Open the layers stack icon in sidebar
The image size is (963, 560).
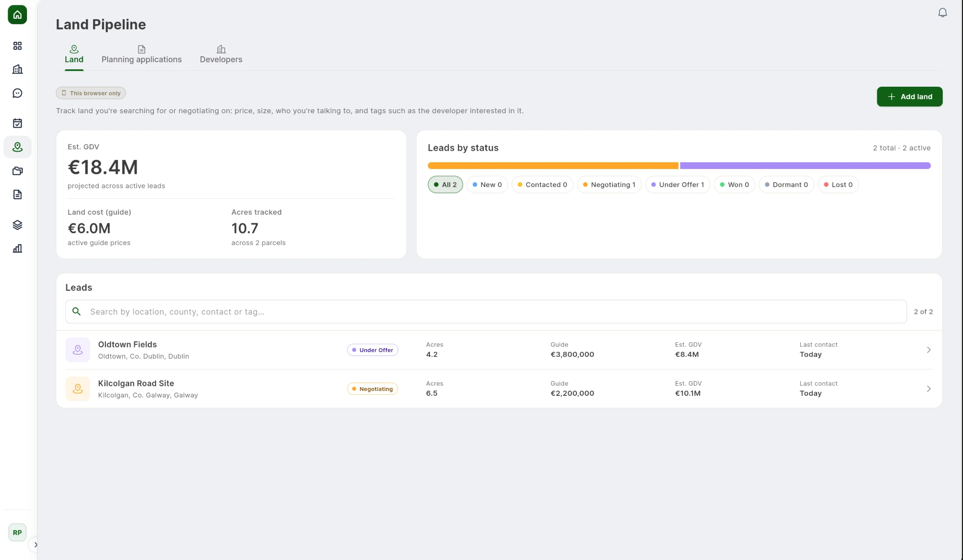click(17, 225)
